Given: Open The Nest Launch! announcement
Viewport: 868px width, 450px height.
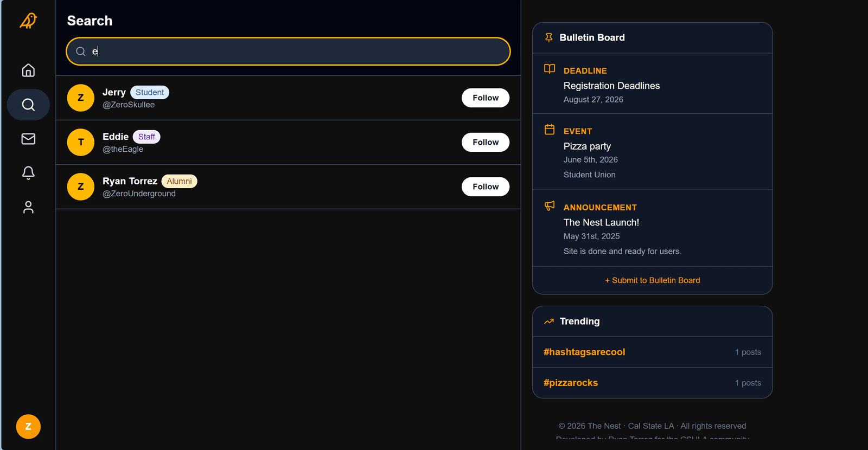Looking at the screenshot, I should (601, 222).
